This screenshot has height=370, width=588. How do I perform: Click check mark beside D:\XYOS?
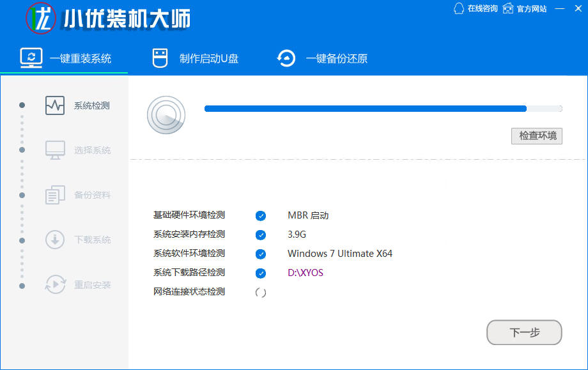tap(261, 273)
